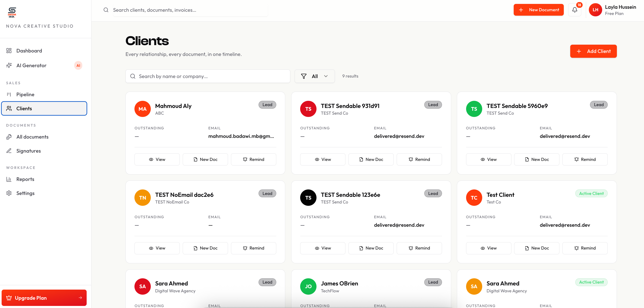The image size is (644, 308).
Task: Click Layla Hussein profile name
Action: (621, 7)
